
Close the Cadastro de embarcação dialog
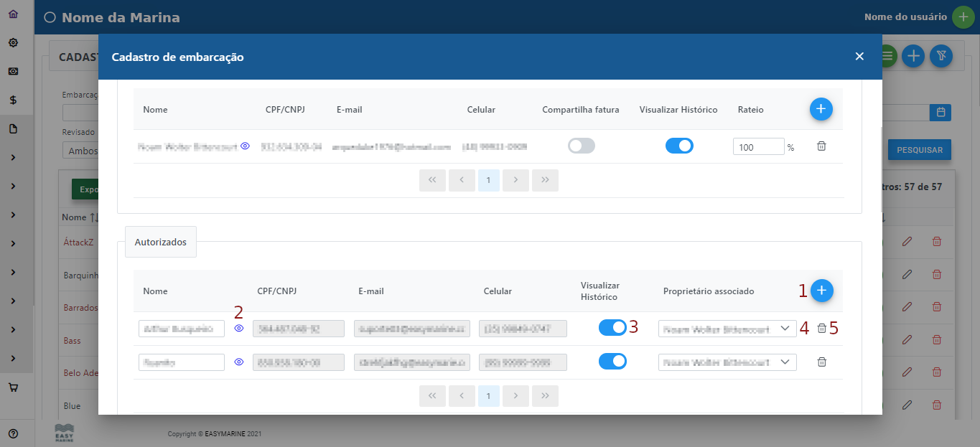point(859,57)
